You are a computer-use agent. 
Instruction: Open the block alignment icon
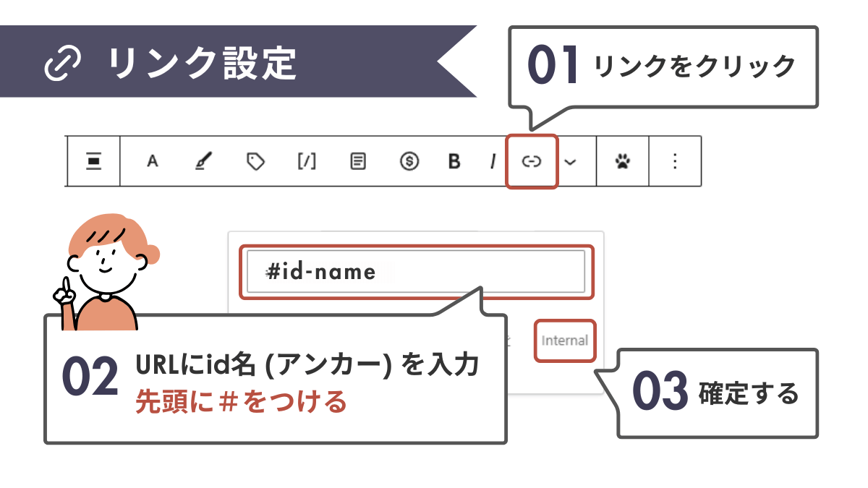pos(93,162)
